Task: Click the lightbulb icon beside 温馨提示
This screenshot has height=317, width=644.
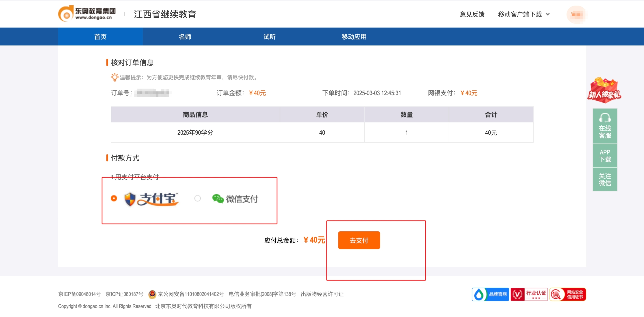Action: pyautogui.click(x=115, y=77)
